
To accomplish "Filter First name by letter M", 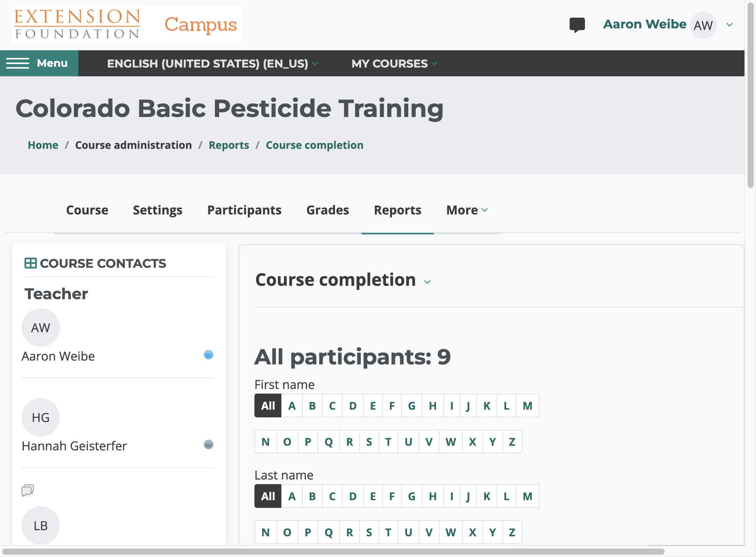I will 528,405.
